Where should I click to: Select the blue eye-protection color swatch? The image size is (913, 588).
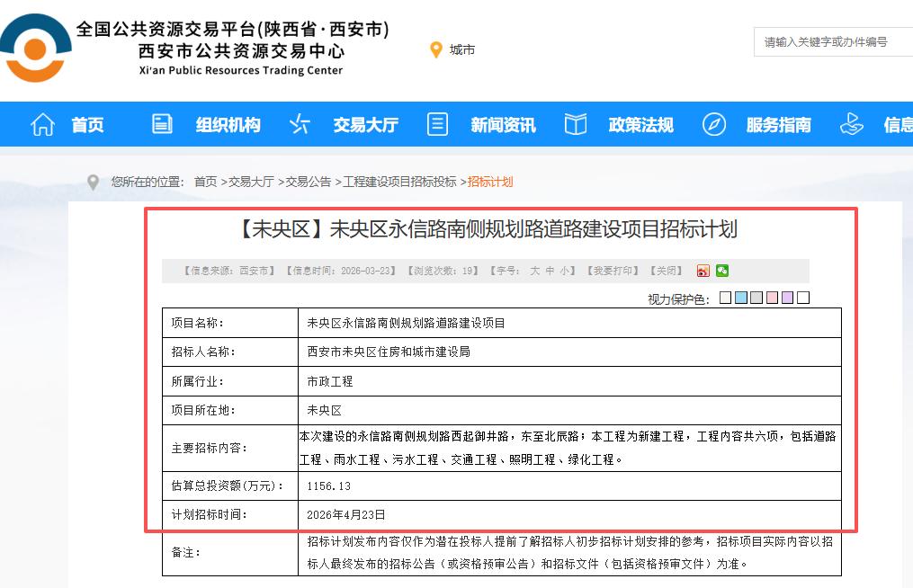(x=742, y=298)
